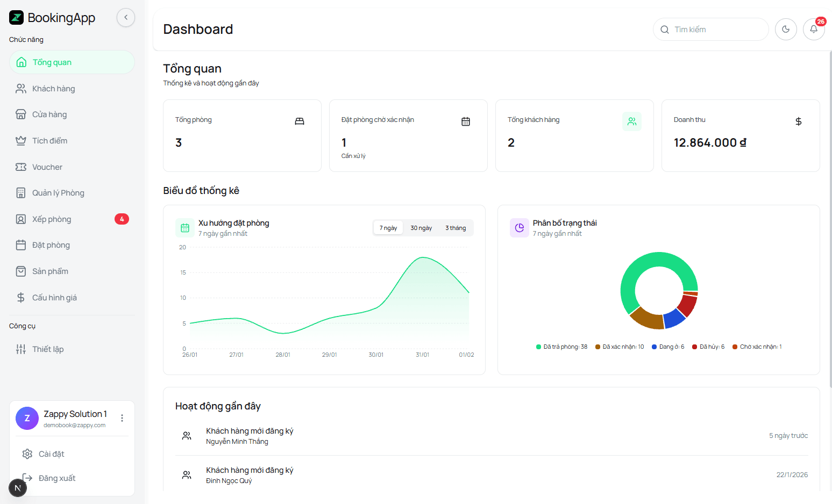Open notifications showing 26 alerts
This screenshot has width=832, height=504.
pyautogui.click(x=814, y=29)
